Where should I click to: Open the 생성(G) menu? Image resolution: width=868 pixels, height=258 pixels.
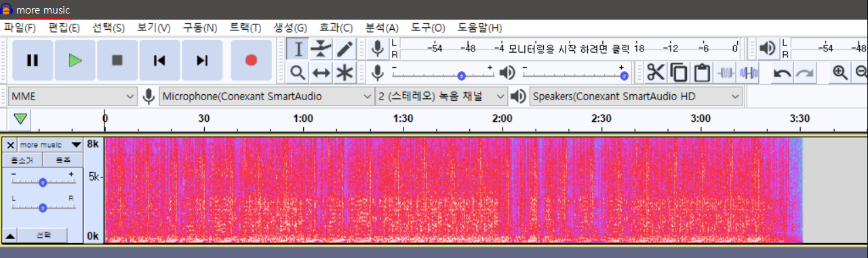[290, 28]
